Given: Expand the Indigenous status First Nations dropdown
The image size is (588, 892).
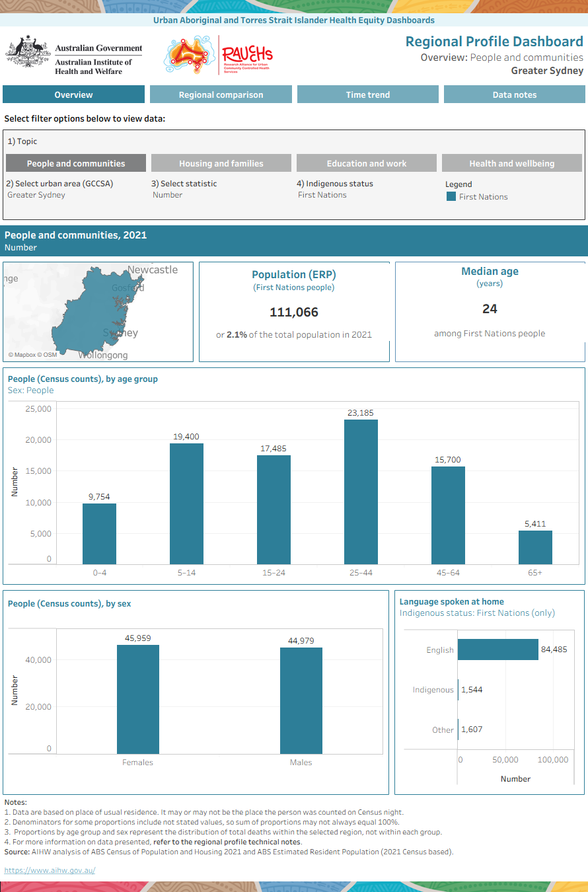Looking at the screenshot, I should coord(322,195).
